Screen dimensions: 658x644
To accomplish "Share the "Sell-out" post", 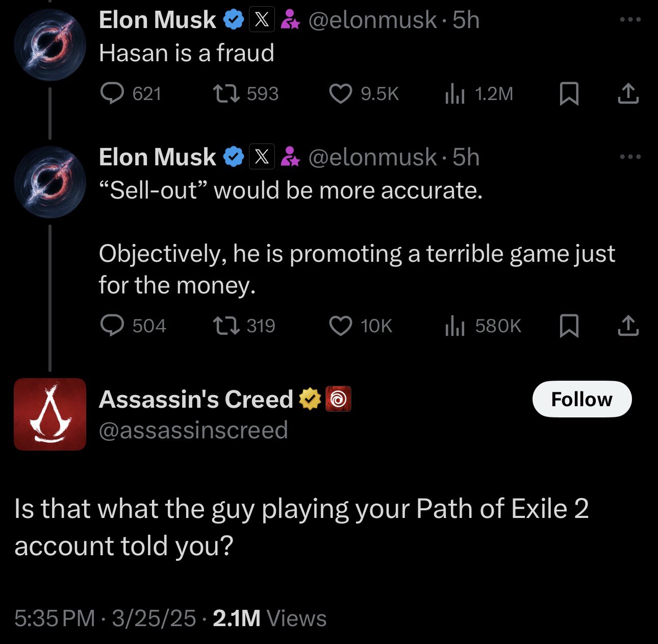I will click(x=628, y=326).
